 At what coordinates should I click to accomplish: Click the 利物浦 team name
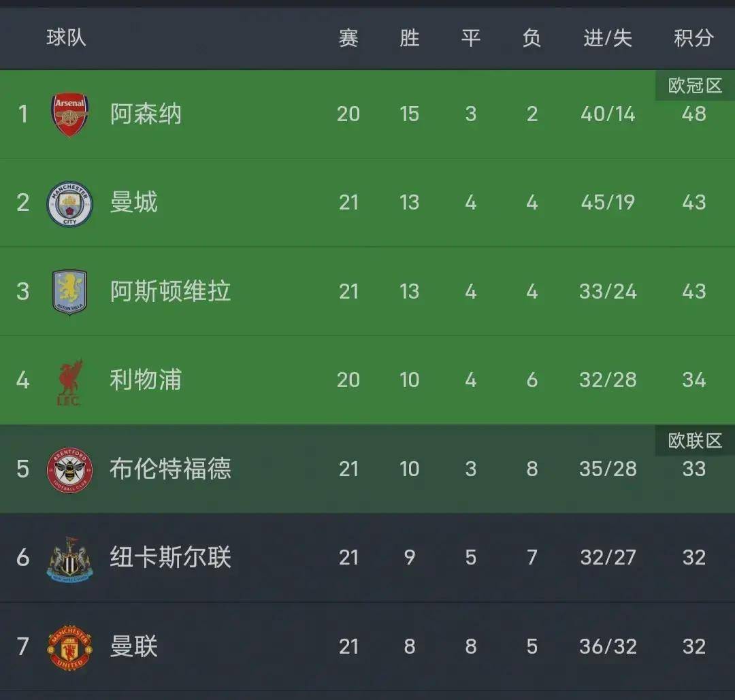coord(146,380)
